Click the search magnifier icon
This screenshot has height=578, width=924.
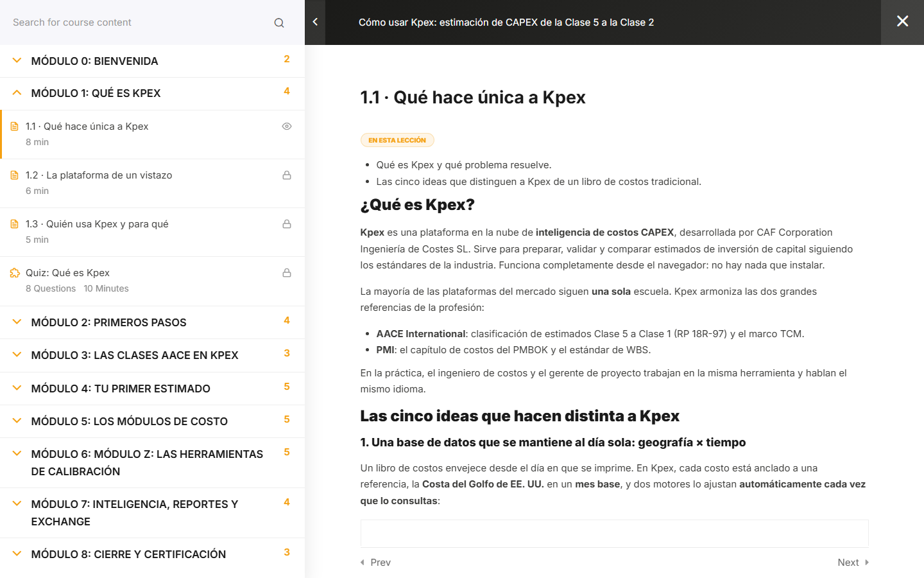[279, 22]
